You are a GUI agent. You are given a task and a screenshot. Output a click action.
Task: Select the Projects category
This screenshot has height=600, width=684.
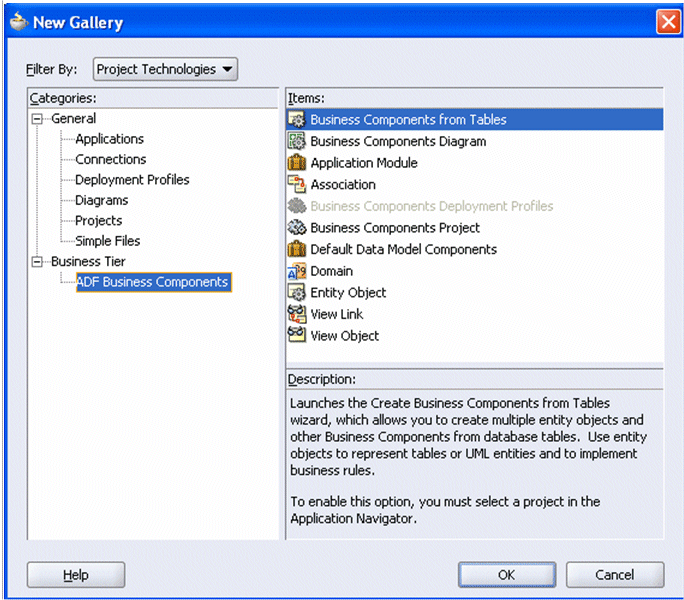99,220
